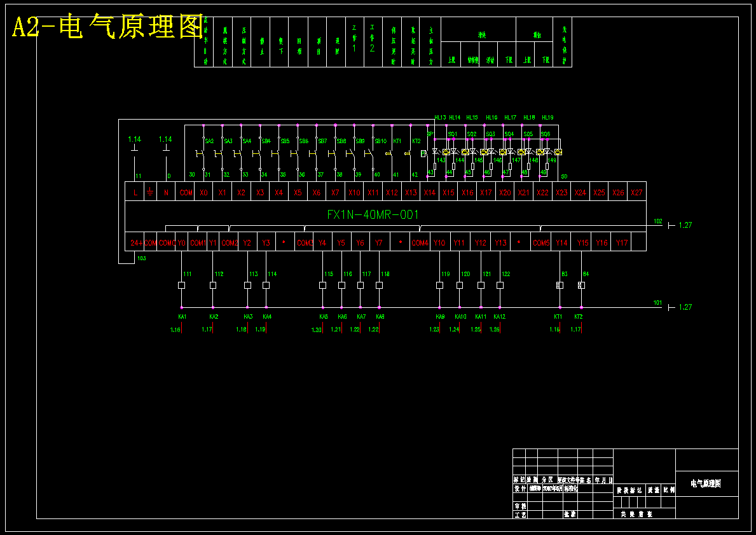The height and width of the screenshot is (535, 756).
Task: Click the KA6 relay label
Action: [342, 317]
